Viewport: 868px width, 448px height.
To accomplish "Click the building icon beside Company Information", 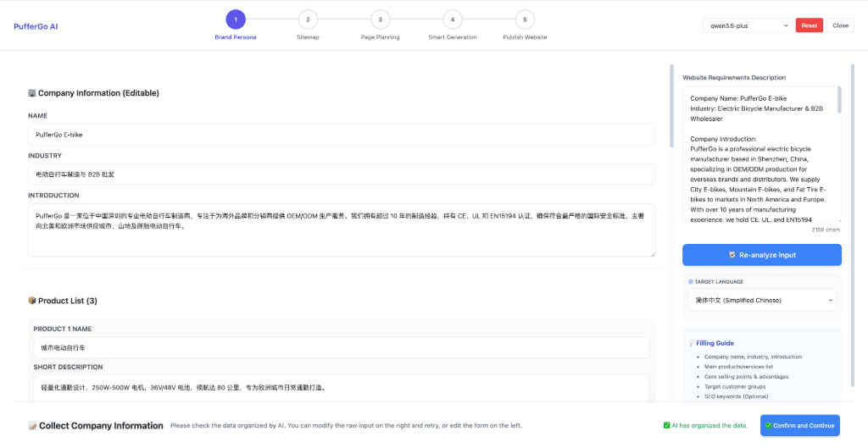I will point(32,93).
